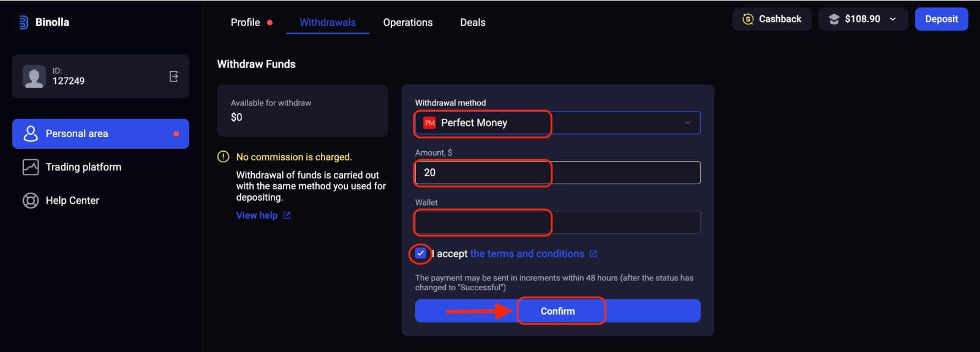The image size is (980, 352).
Task: Open the Deals tab
Action: 472,23
